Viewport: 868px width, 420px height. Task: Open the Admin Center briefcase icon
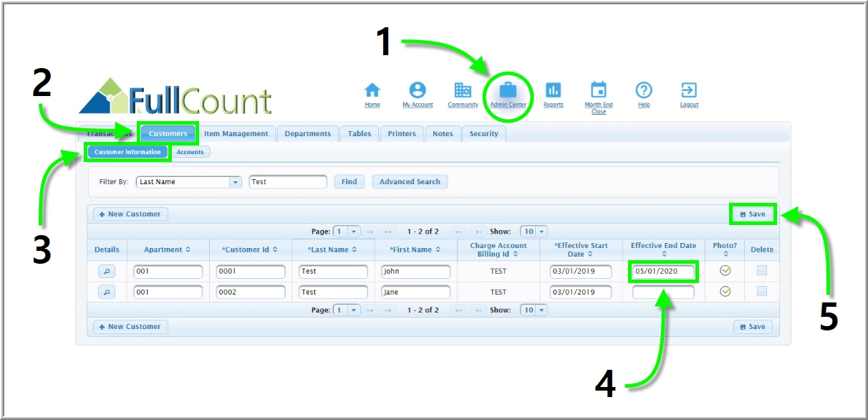[x=508, y=90]
